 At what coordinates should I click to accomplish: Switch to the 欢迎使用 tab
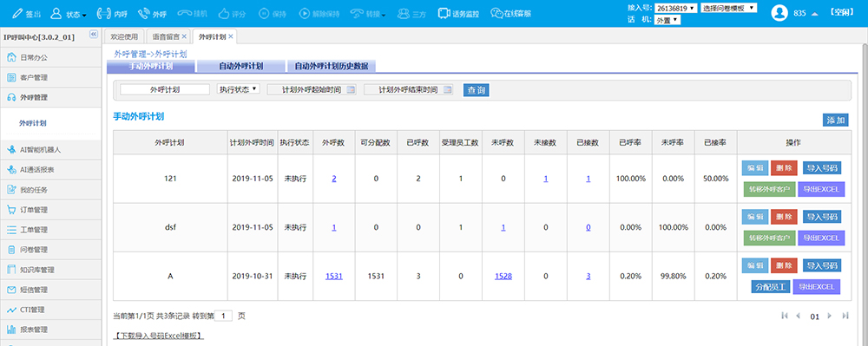pos(124,36)
